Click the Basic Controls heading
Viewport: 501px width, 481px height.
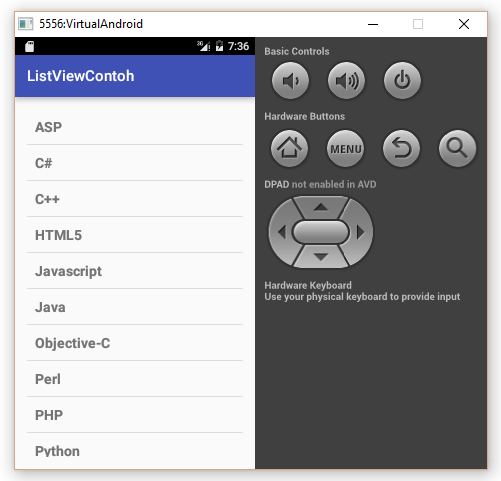tap(297, 51)
